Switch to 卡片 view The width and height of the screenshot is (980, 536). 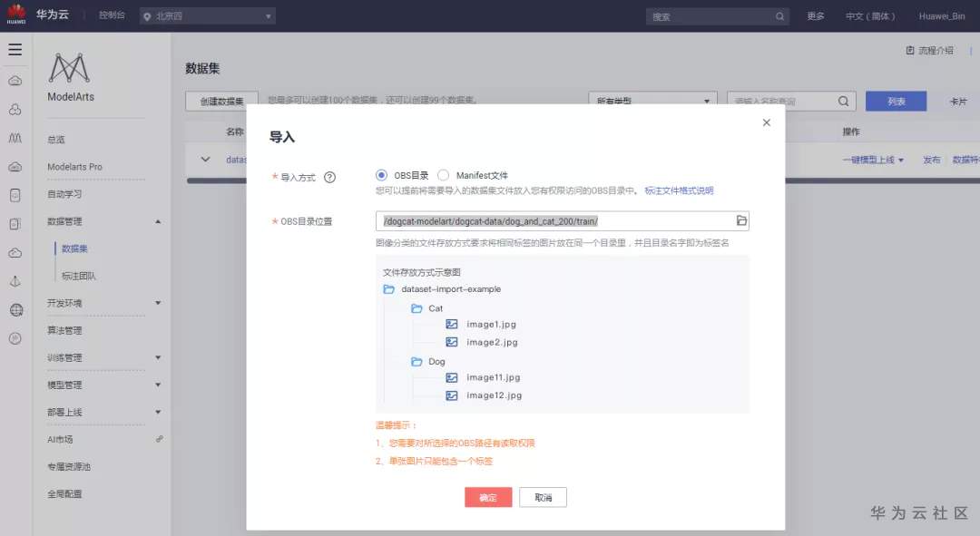pyautogui.click(x=958, y=102)
